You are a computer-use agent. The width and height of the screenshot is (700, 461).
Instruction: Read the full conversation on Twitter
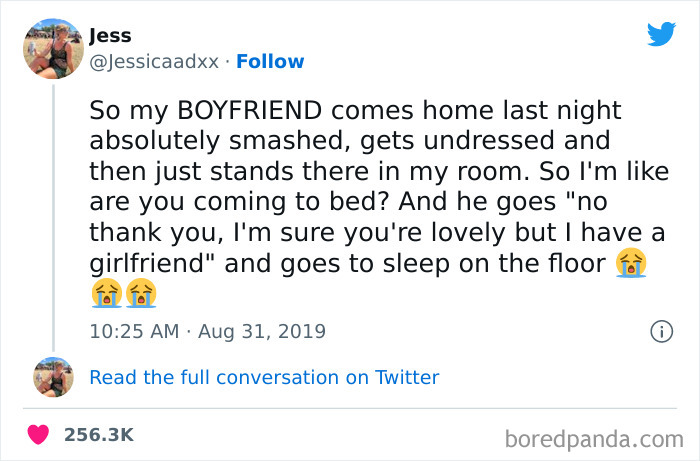264,377
